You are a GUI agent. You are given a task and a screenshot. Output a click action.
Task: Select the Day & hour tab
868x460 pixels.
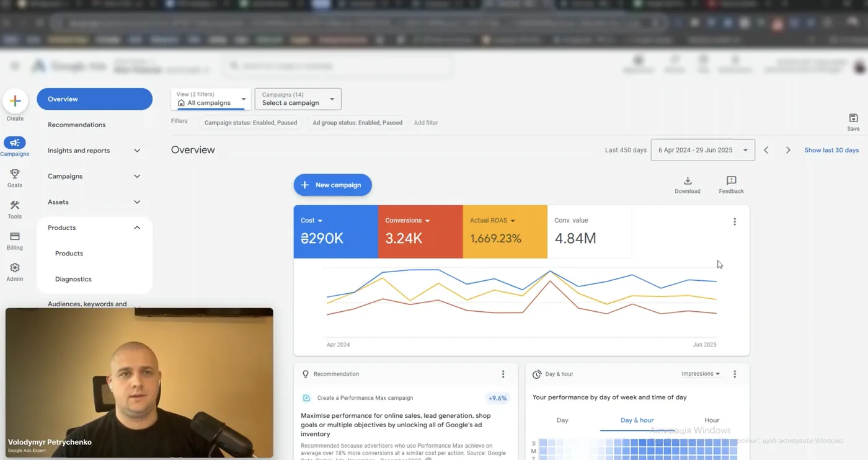637,420
